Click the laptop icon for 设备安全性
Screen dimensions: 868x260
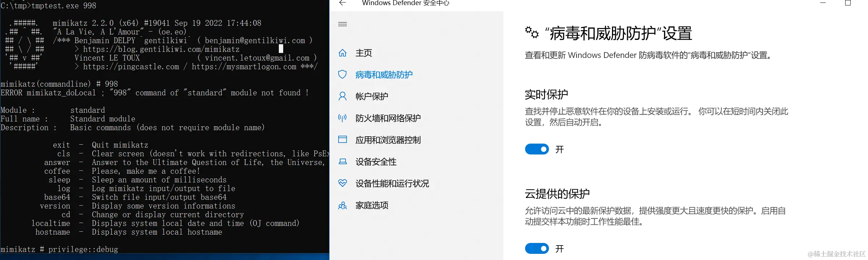pos(342,162)
